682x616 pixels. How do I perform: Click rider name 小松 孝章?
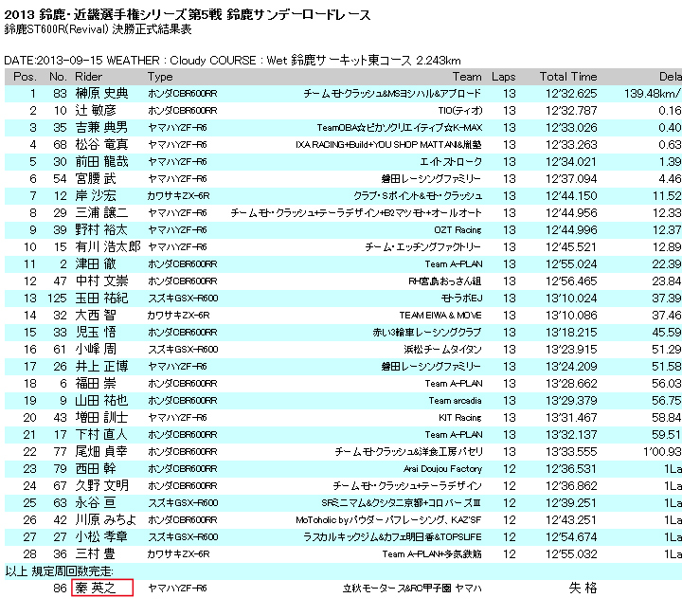click(x=101, y=536)
